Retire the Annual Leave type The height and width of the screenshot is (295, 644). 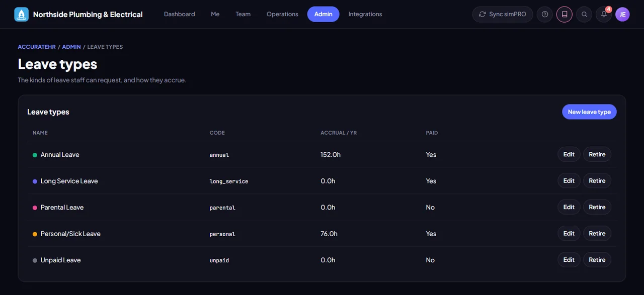coord(597,154)
